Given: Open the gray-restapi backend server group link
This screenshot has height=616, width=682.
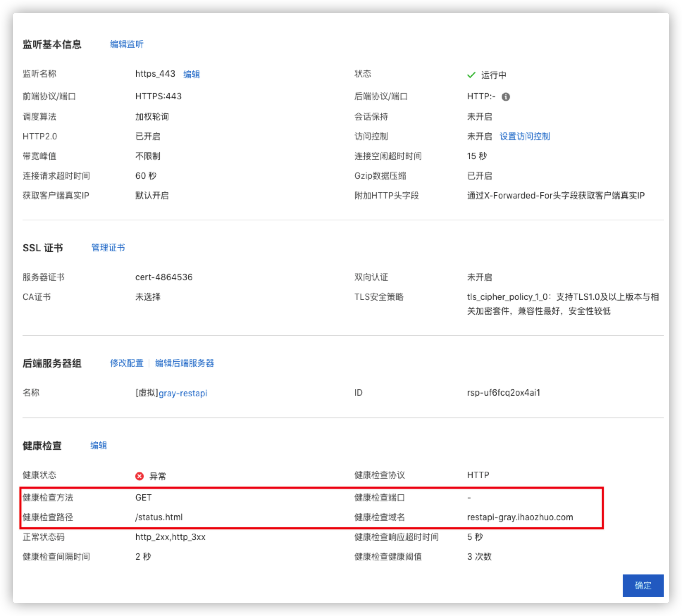Looking at the screenshot, I should tap(183, 393).
